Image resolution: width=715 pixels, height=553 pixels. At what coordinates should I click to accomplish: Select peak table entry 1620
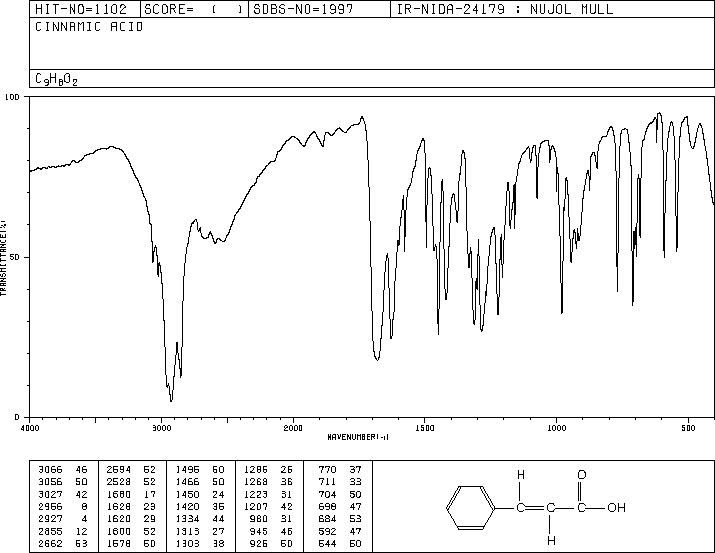[119, 519]
